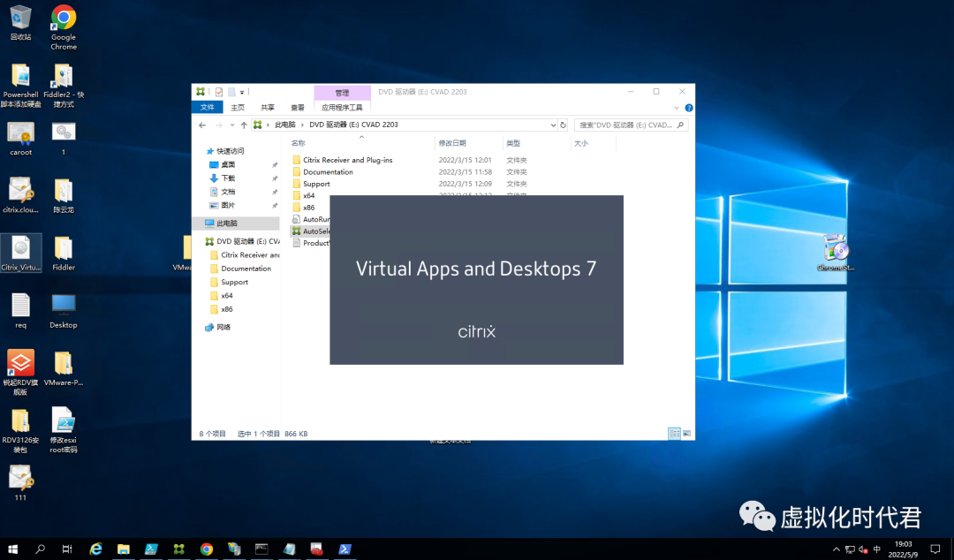
Task: Select the Documentation folder in file list
Action: click(328, 172)
